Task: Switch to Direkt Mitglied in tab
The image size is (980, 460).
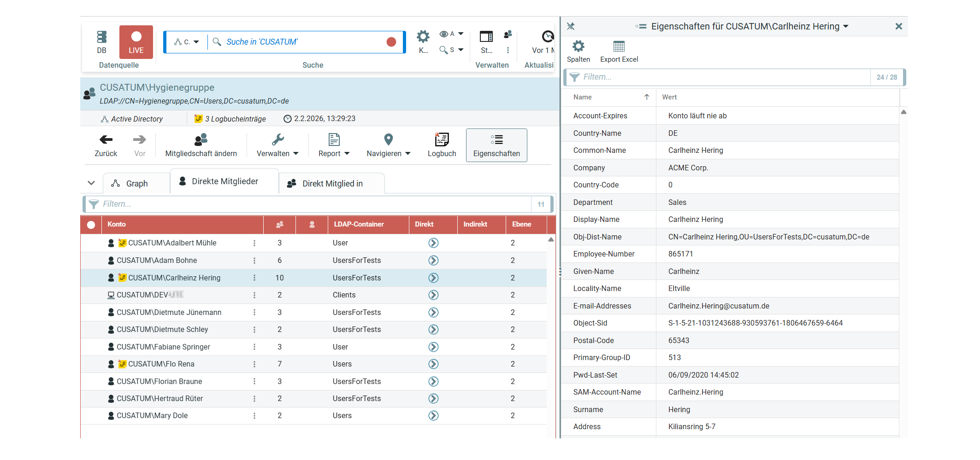Action: coord(332,184)
